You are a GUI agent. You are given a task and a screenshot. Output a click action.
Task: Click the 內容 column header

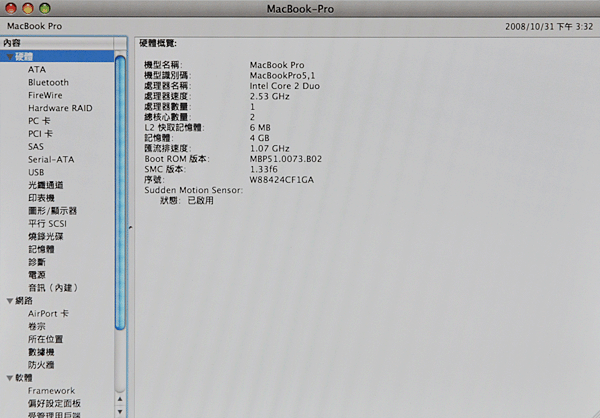(x=57, y=43)
